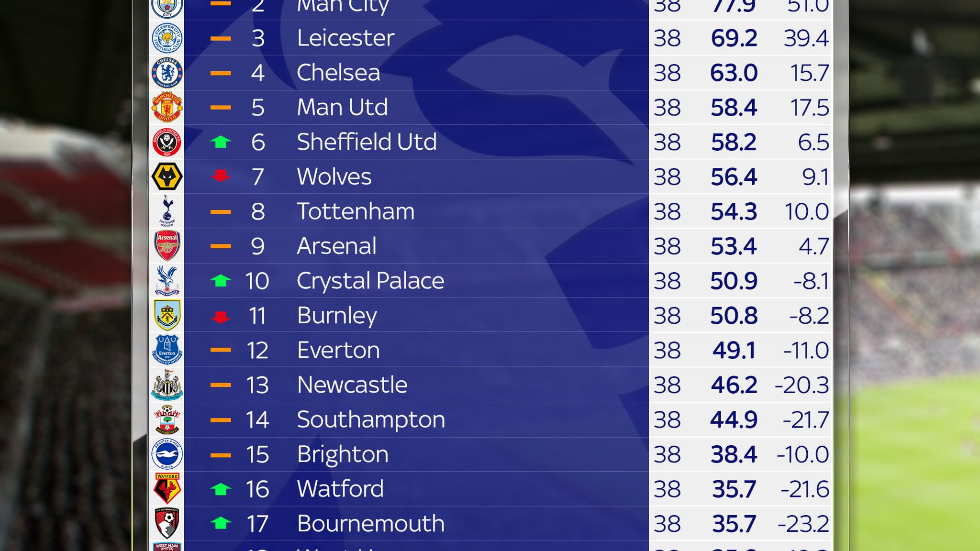Click Chelsea's 15.7 goal difference value
The height and width of the screenshot is (551, 980).
pyautogui.click(x=809, y=73)
